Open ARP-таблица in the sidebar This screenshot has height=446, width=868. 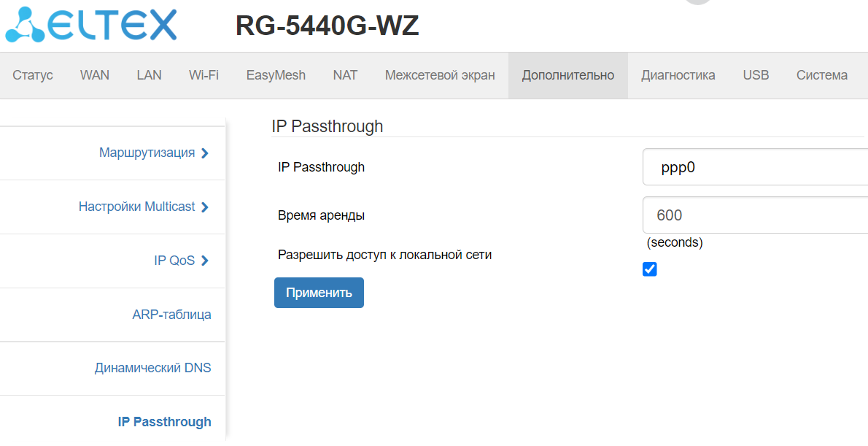(x=171, y=315)
